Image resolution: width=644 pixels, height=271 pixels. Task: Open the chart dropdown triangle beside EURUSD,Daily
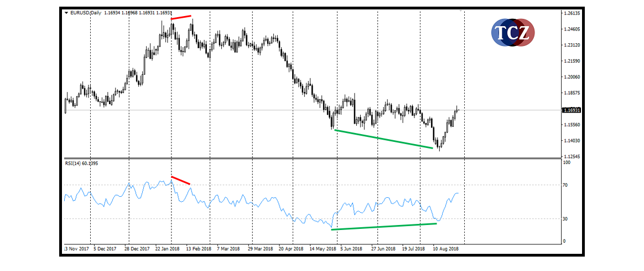tap(66, 13)
